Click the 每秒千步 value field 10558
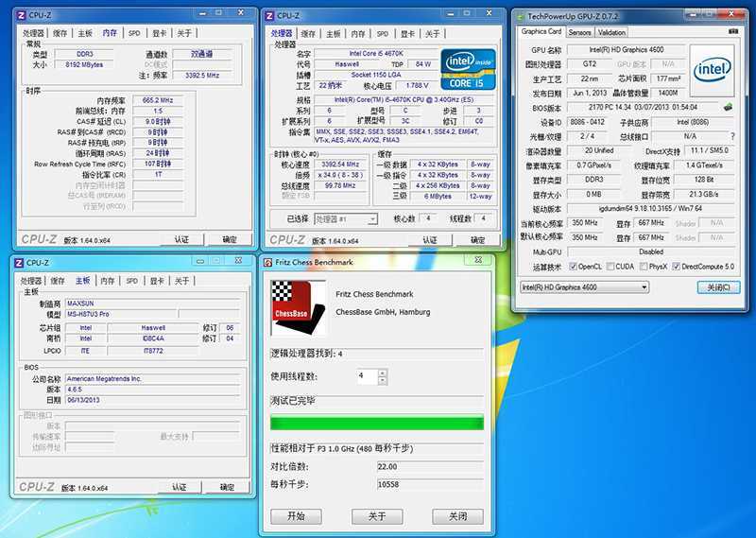This screenshot has height=538, width=756. coord(430,484)
